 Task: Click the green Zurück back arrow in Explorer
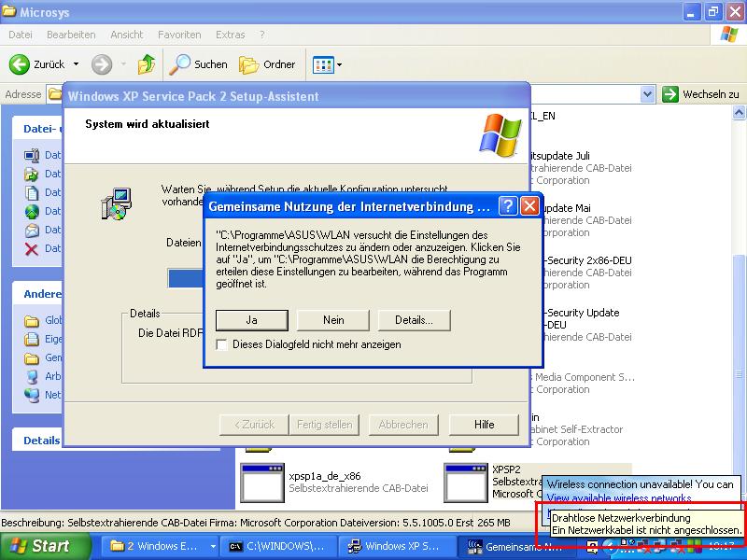pyautogui.click(x=20, y=64)
